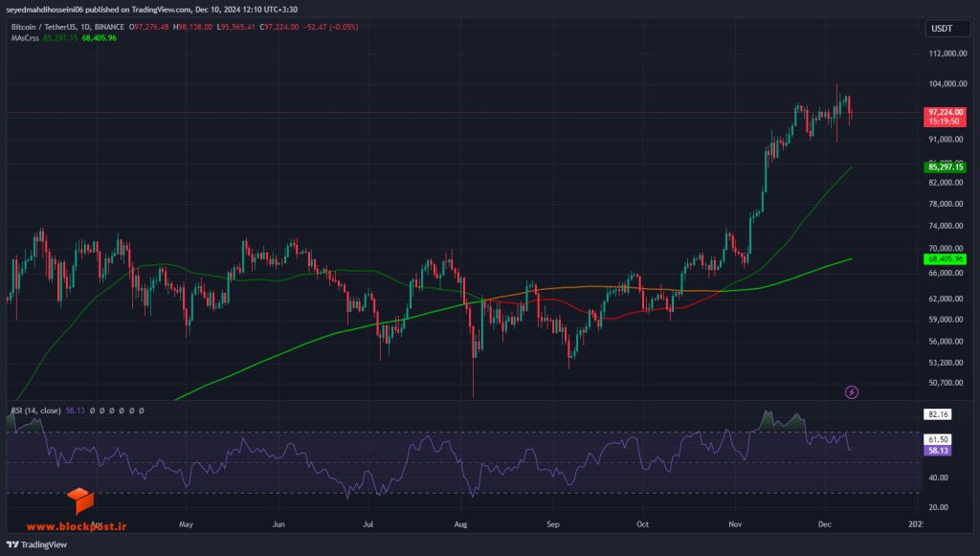The image size is (980, 556).
Task: Click the high price H98,138.00
Action: tap(192, 27)
